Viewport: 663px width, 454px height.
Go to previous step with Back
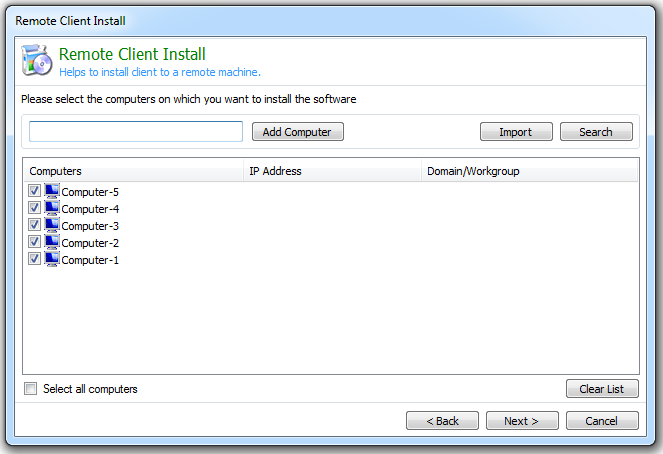coord(443,421)
